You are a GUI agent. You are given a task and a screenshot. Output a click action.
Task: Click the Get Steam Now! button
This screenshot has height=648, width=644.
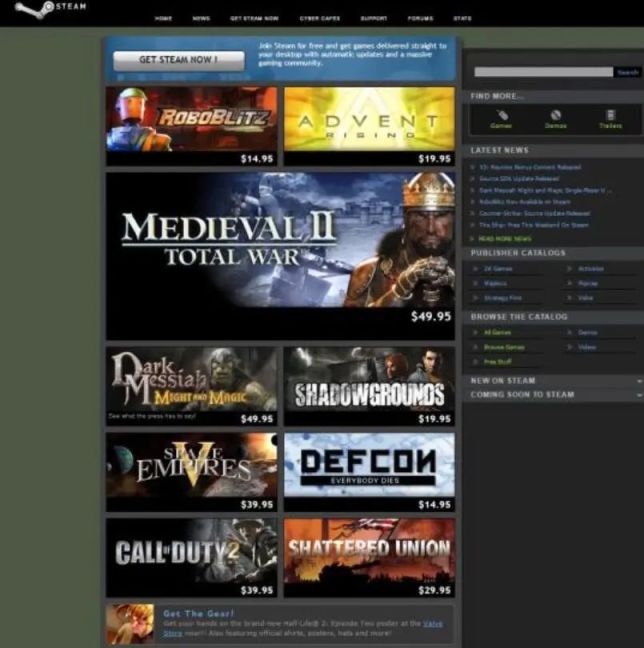click(179, 60)
